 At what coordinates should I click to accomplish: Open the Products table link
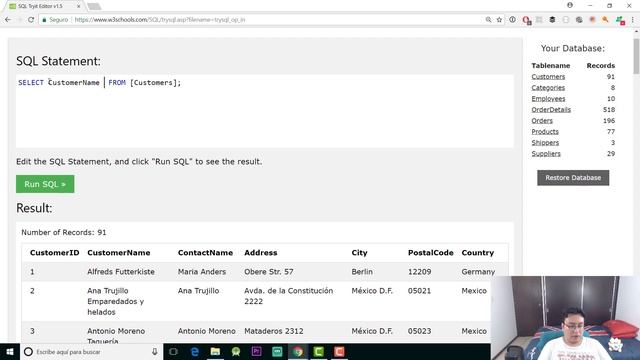tap(545, 132)
